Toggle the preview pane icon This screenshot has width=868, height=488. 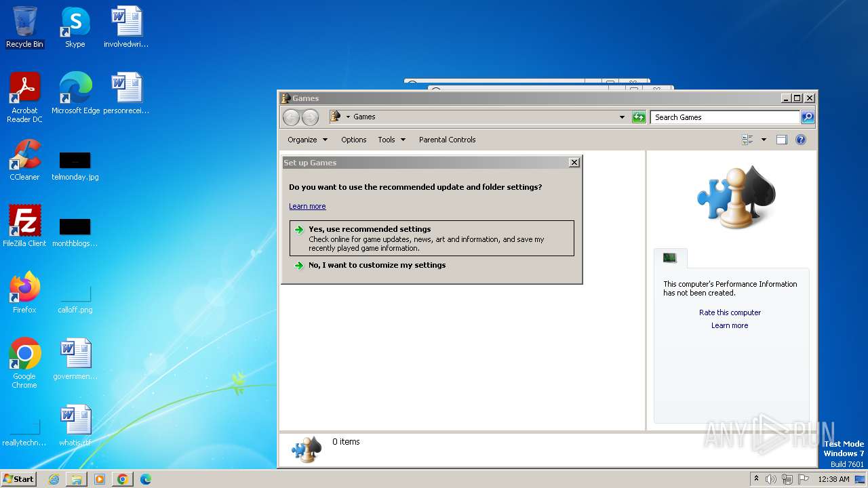781,140
